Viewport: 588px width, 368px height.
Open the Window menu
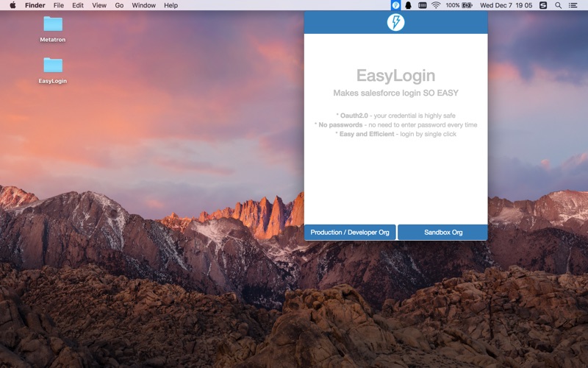point(143,5)
